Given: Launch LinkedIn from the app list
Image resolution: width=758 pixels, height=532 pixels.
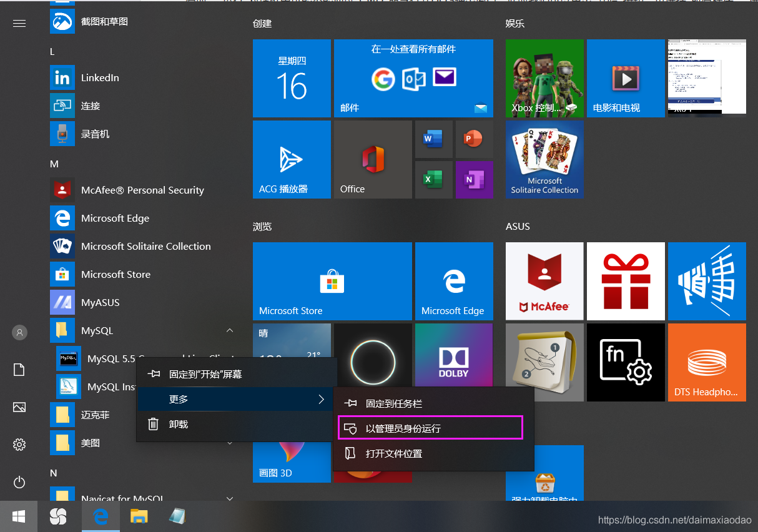Looking at the screenshot, I should pos(140,77).
